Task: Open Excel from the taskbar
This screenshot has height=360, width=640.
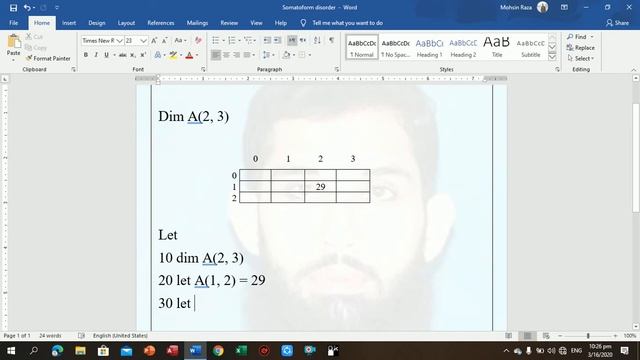Action: (x=241, y=351)
